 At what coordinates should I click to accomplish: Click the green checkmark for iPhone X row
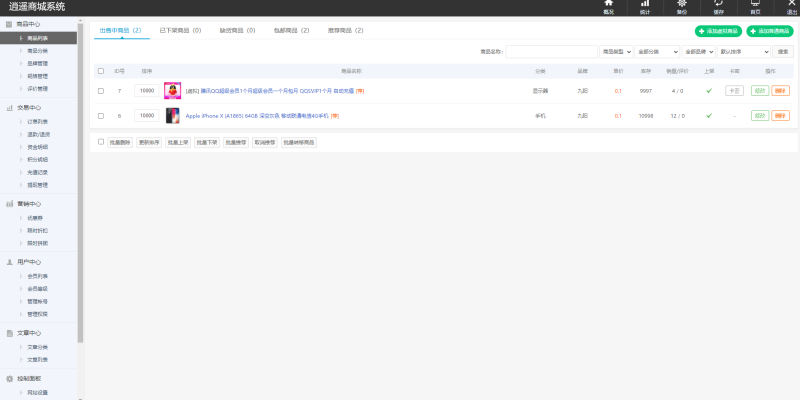coord(709,116)
